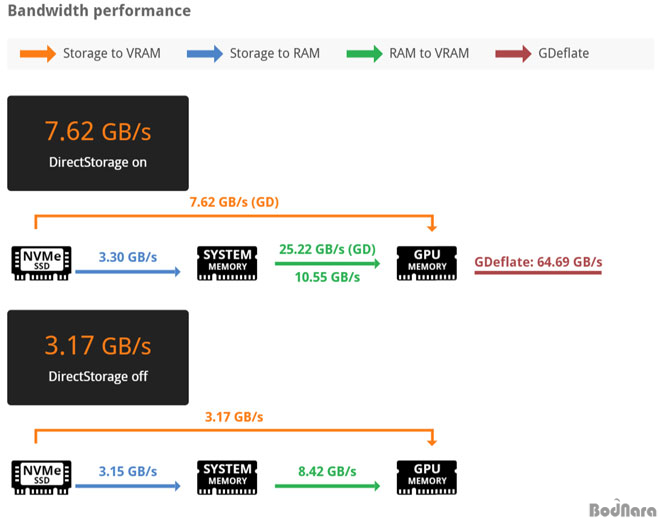Click the 25.22 GB/s (GD) green label
This screenshot has width=660, height=520.
[327, 249]
